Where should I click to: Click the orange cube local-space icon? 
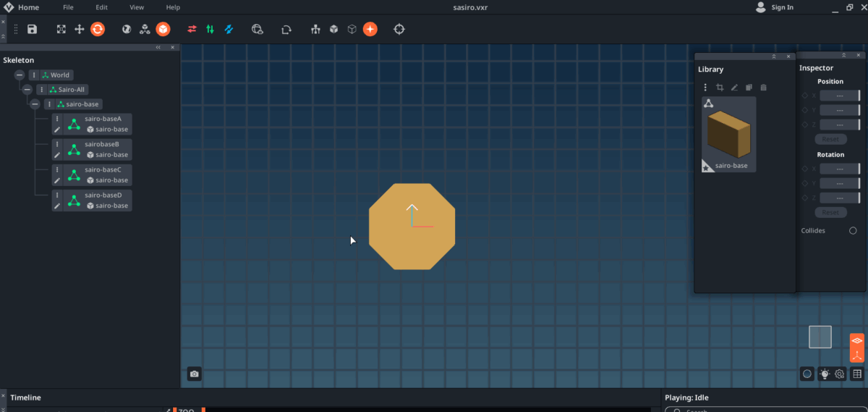pos(163,29)
